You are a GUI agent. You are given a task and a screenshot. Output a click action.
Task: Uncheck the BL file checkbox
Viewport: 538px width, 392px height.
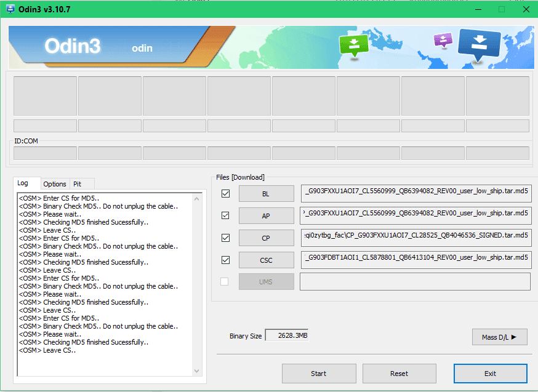(x=225, y=194)
